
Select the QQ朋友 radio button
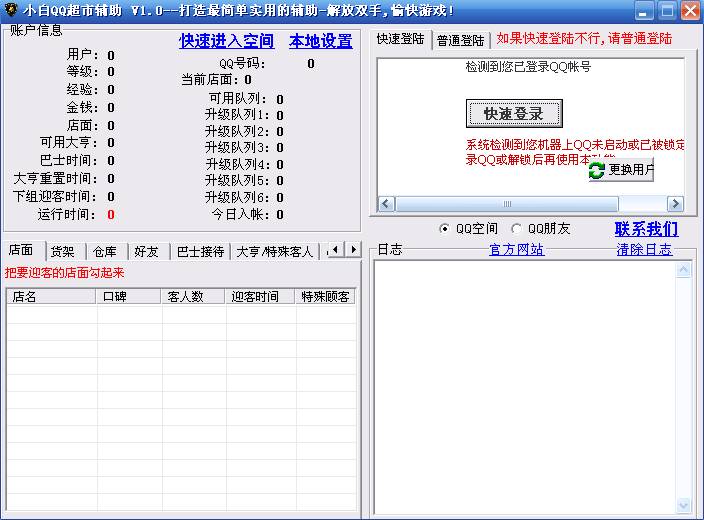click(x=516, y=229)
